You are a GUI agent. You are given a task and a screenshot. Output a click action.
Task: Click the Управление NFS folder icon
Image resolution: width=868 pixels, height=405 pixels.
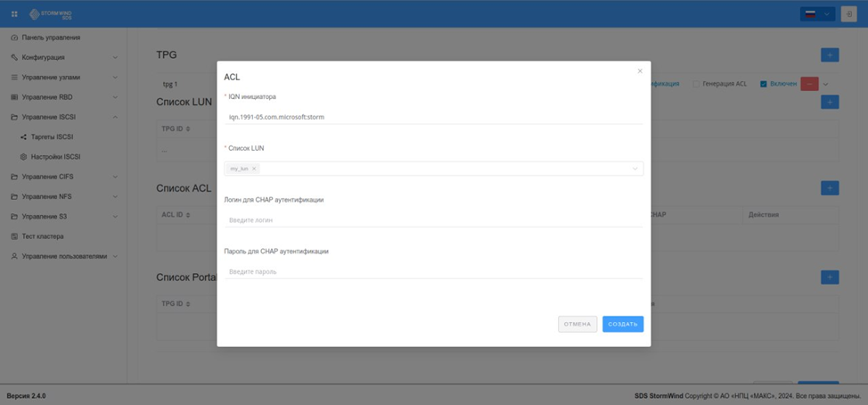(14, 196)
